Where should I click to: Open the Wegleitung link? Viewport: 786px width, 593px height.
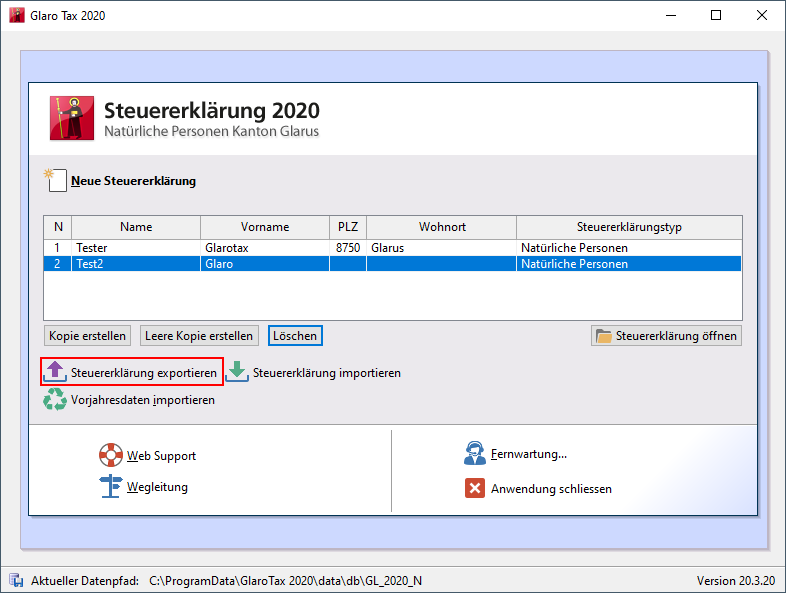point(157,487)
